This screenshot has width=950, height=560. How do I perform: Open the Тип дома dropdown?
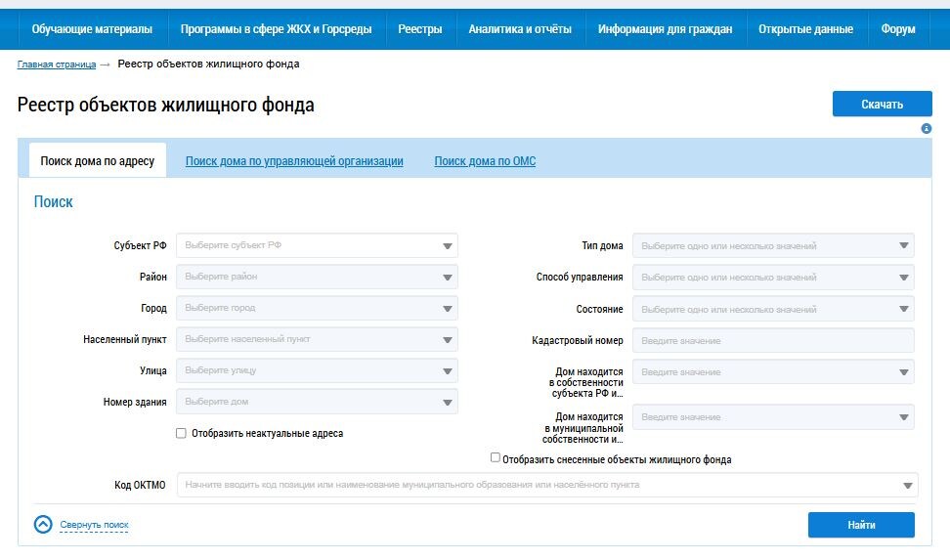click(773, 245)
